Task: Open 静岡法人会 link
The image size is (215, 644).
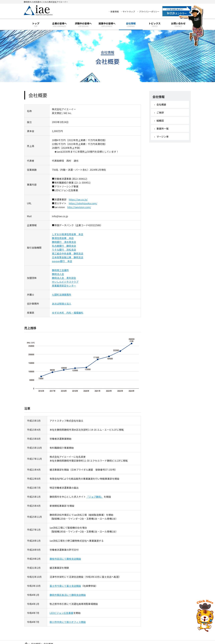Action: [x=58, y=274]
